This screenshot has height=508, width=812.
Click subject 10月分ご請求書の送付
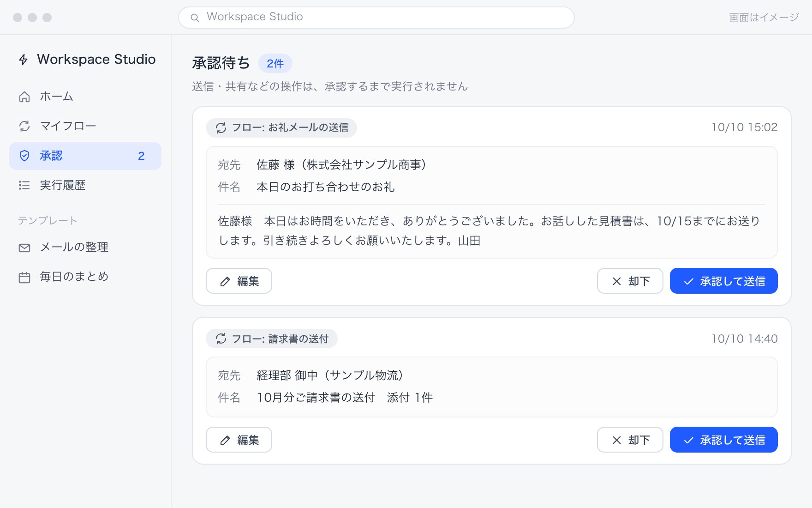[316, 398]
